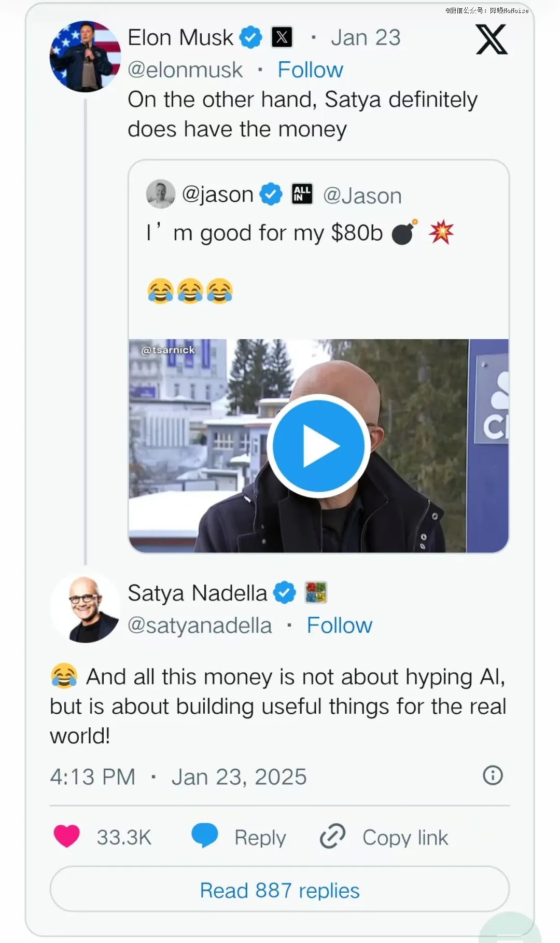Copy link to this tweet
560x943 pixels.
pos(384,837)
